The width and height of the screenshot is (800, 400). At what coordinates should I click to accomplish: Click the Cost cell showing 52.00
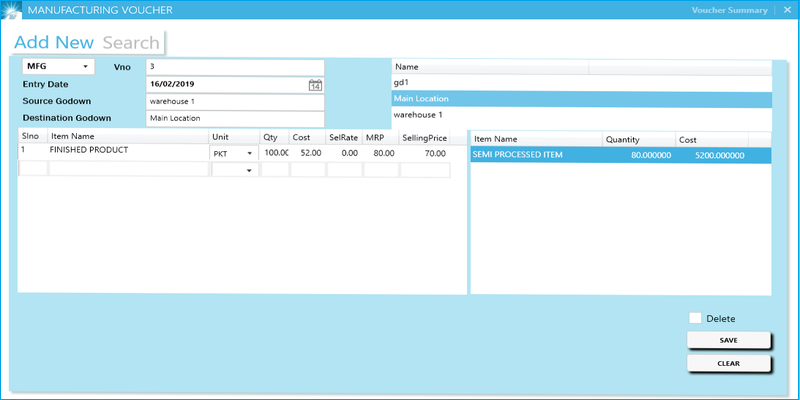[308, 153]
